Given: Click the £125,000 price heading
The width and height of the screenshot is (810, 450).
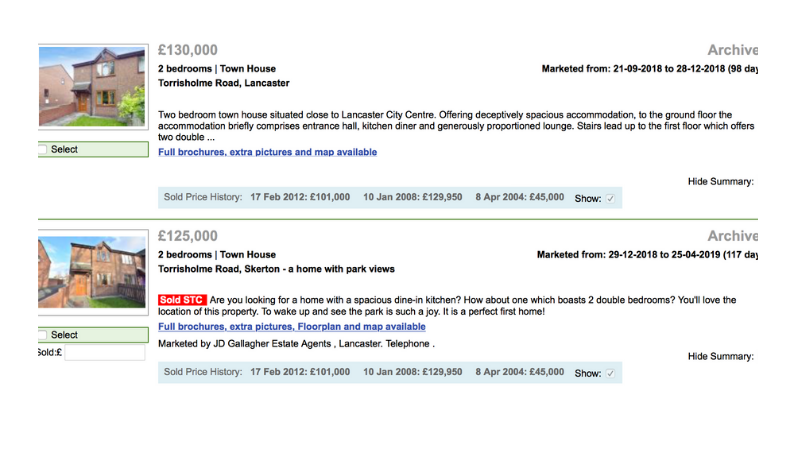Looking at the screenshot, I should coord(188,236).
